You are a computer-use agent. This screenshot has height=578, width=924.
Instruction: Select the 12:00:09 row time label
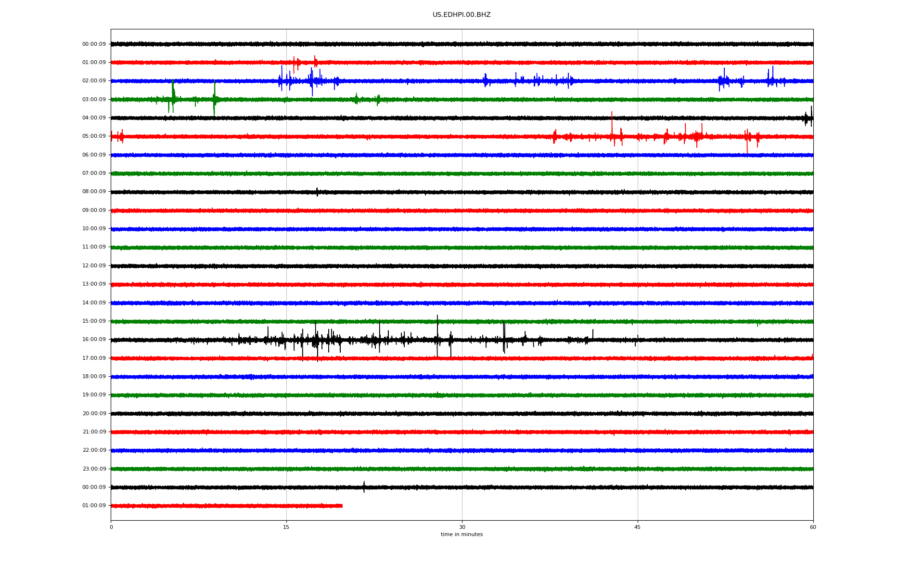pyautogui.click(x=94, y=266)
